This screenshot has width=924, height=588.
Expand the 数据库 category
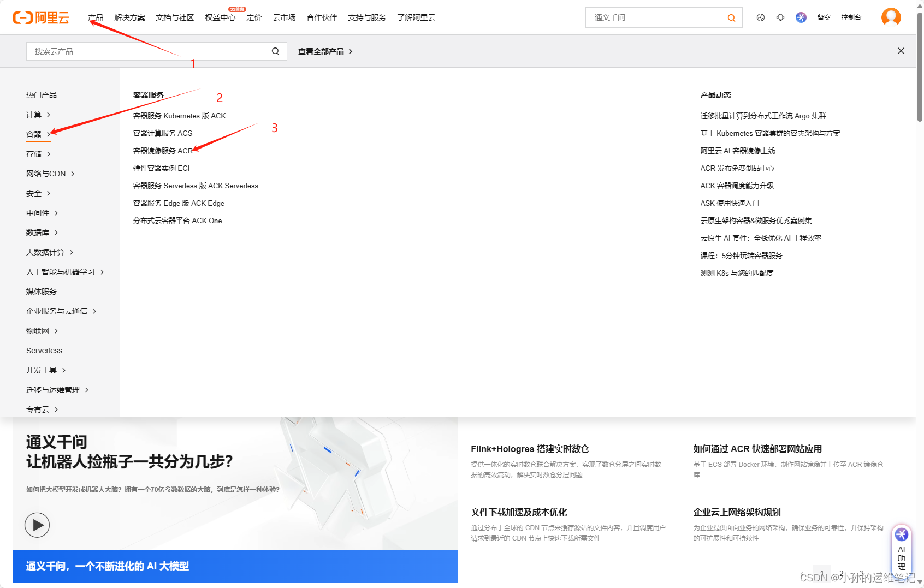(42, 233)
